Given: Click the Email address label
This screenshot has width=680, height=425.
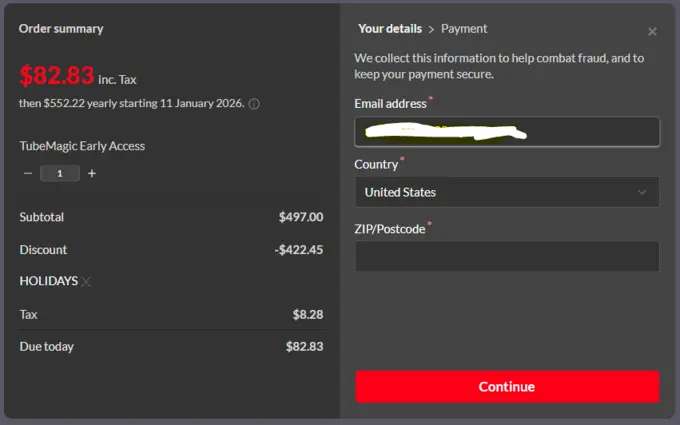Looking at the screenshot, I should [391, 104].
